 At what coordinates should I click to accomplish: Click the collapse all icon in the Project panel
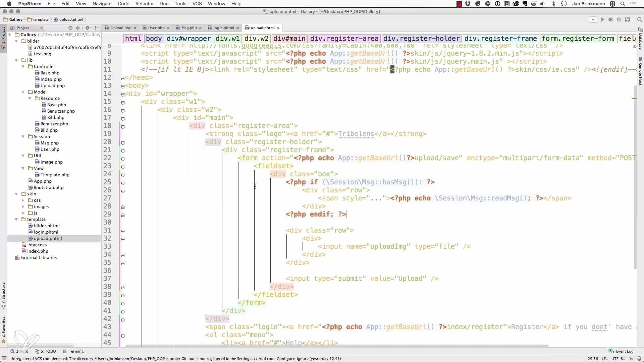pos(78,28)
